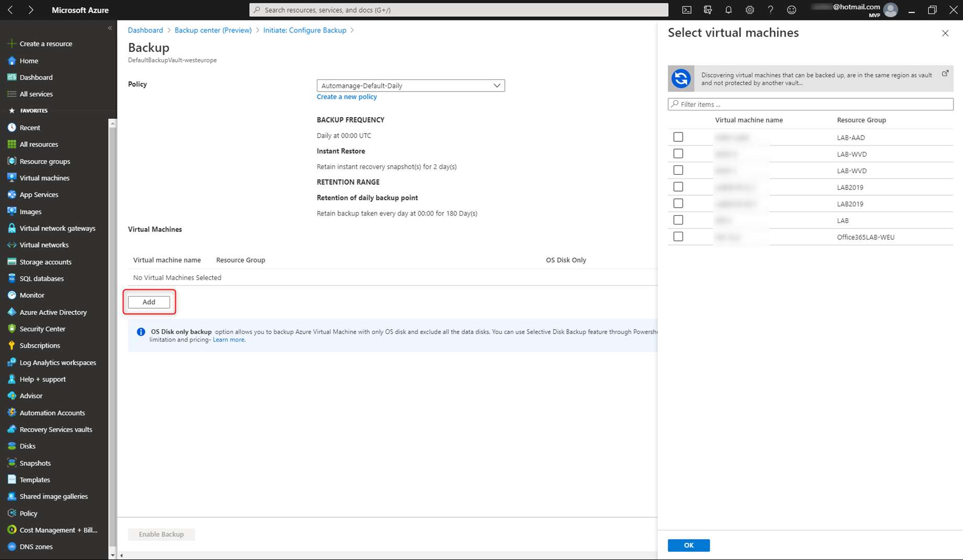Check the first LAB-WVD virtual machine
The image size is (963, 560).
pyautogui.click(x=678, y=153)
